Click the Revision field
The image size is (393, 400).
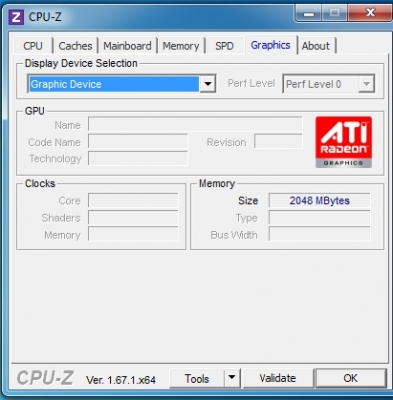pyautogui.click(x=278, y=141)
